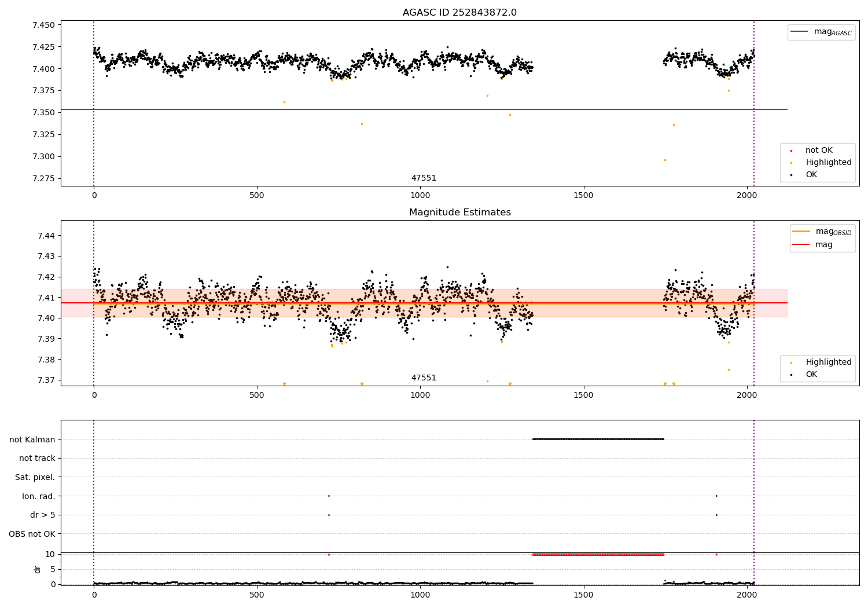Click the 7.450 y-axis tick label
This screenshot has height=608, width=868.
[x=43, y=25]
